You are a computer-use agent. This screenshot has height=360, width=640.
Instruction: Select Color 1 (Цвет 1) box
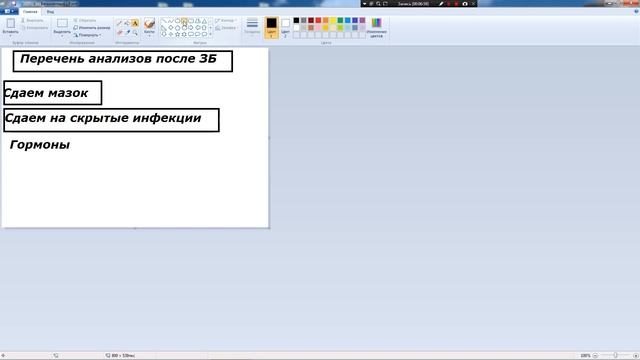271,27
